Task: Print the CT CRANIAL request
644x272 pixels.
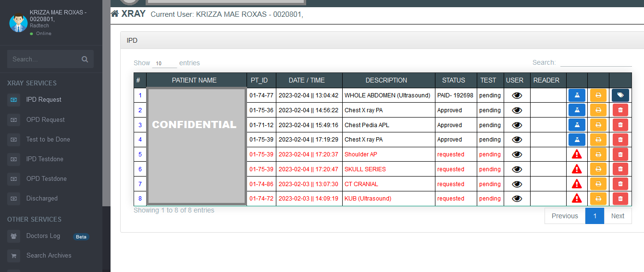Action: pos(598,184)
